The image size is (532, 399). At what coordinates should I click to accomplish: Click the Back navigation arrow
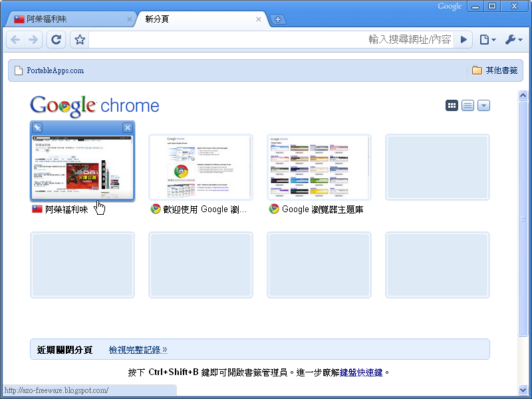[x=15, y=40]
